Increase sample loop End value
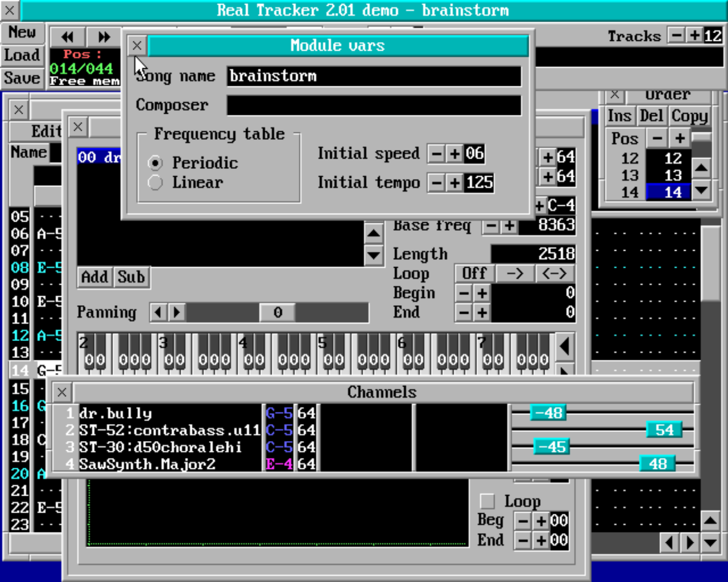This screenshot has width=728, height=582. pos(482,313)
